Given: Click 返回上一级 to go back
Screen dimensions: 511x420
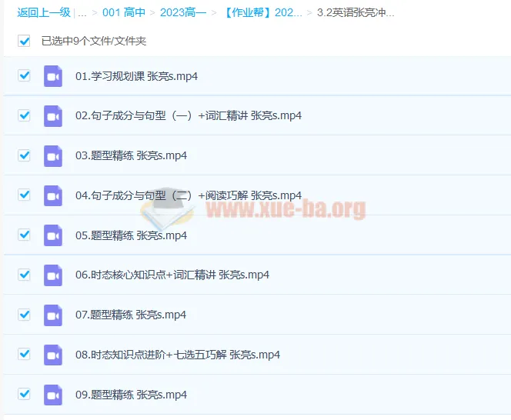Looking at the screenshot, I should pos(43,13).
